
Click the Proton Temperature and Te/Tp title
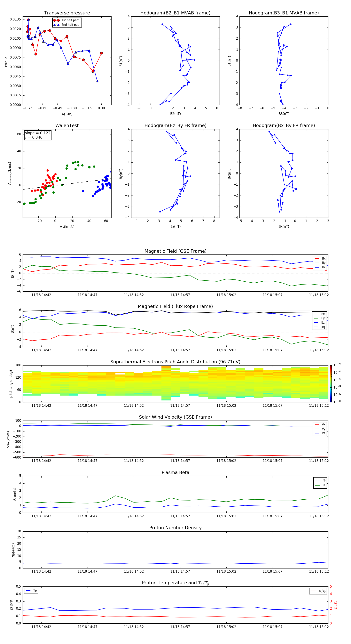175,583
